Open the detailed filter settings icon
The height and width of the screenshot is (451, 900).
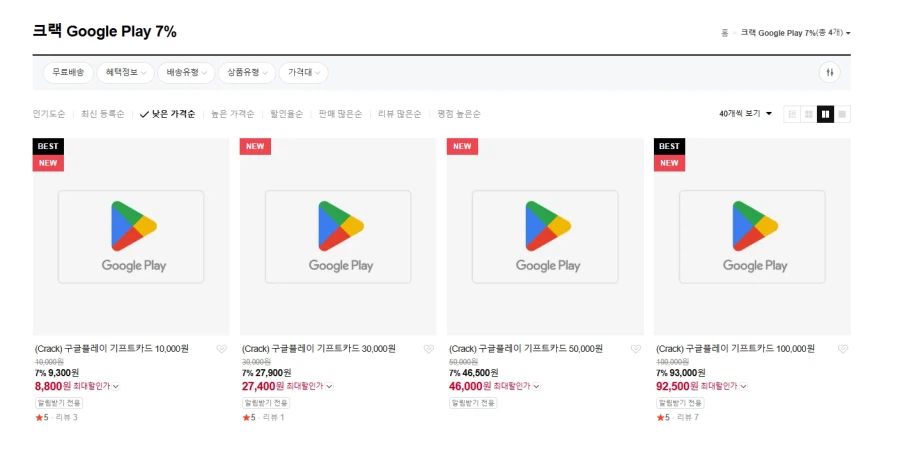click(829, 72)
